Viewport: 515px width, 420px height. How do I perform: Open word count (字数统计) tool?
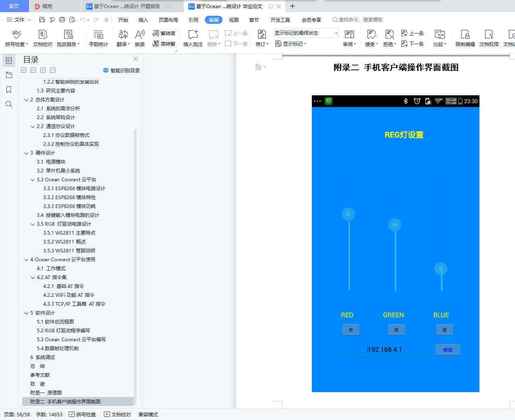98,38
